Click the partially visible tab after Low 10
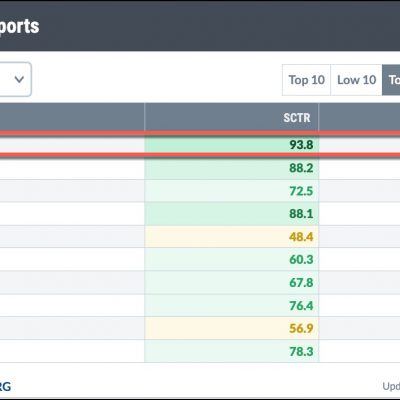This screenshot has width=400, height=400. 391,80
